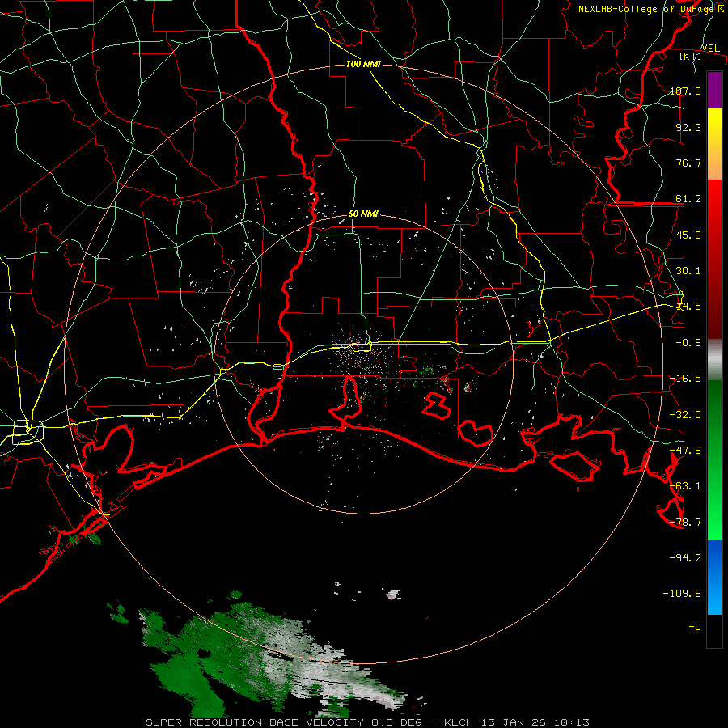The width and height of the screenshot is (728, 728).
Task: Click the [KT] units label
Action: tap(691, 56)
